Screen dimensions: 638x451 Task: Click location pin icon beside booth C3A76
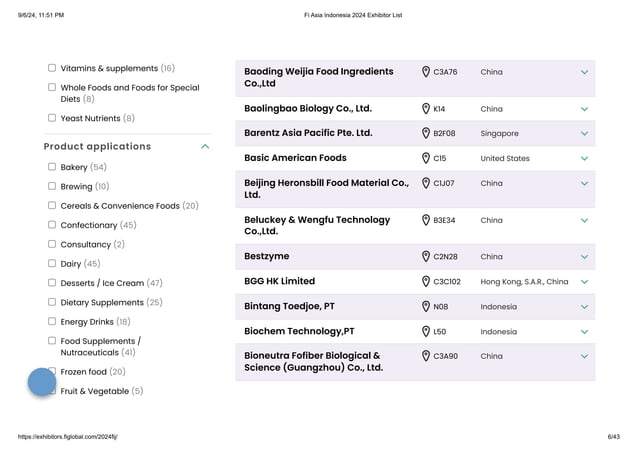click(425, 72)
